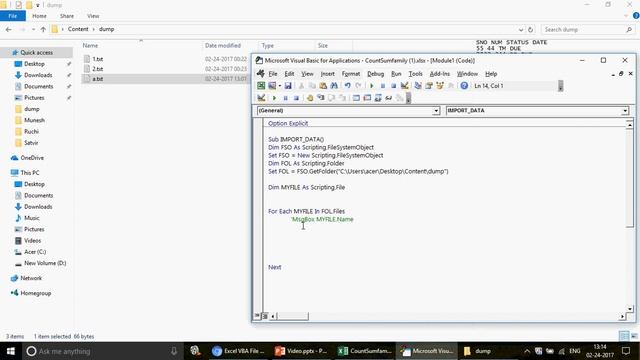Screen dimensions: 640x360
Task: Open the Share ribbon tab in Explorer
Action: tap(67, 16)
